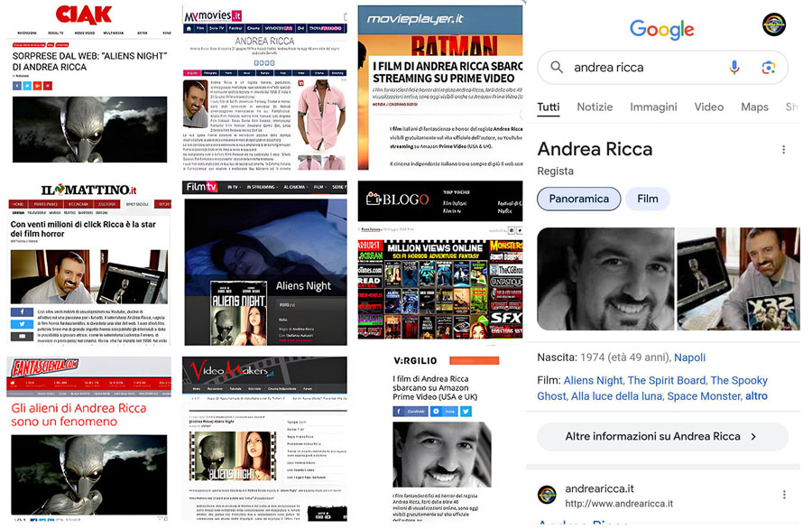
Task: Click the email share button in Il Mattino article
Action: (x=22, y=336)
